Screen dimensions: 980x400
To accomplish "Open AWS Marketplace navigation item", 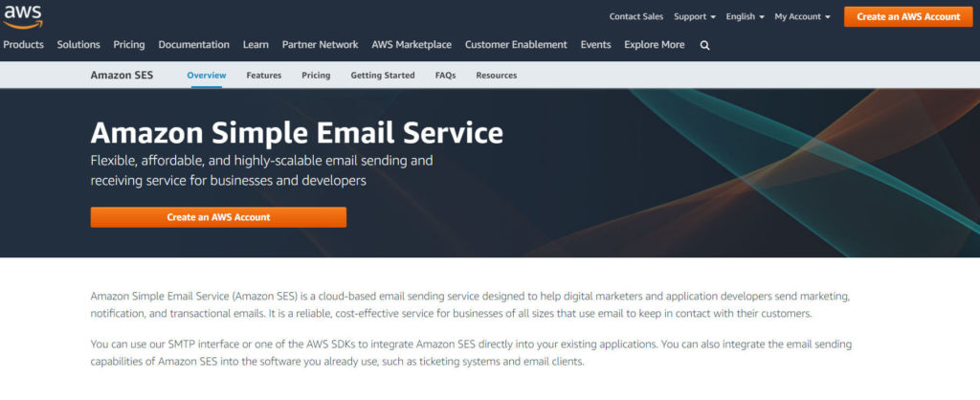I will pos(412,44).
